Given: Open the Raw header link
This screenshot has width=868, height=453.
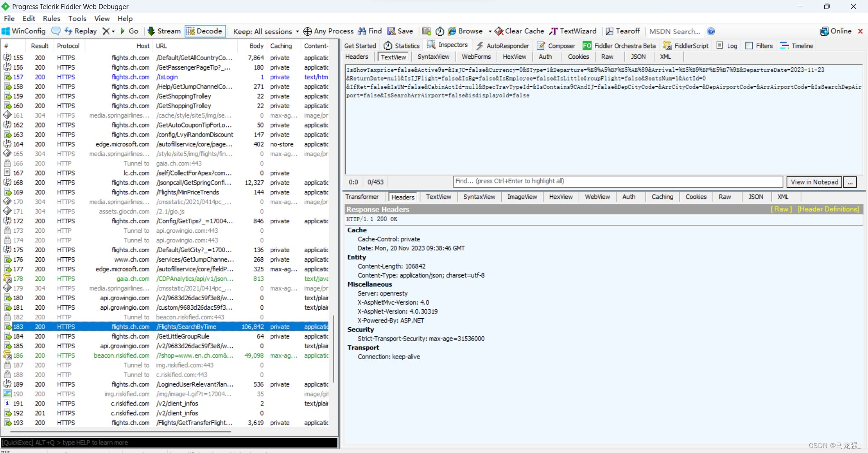Looking at the screenshot, I should click(781, 209).
